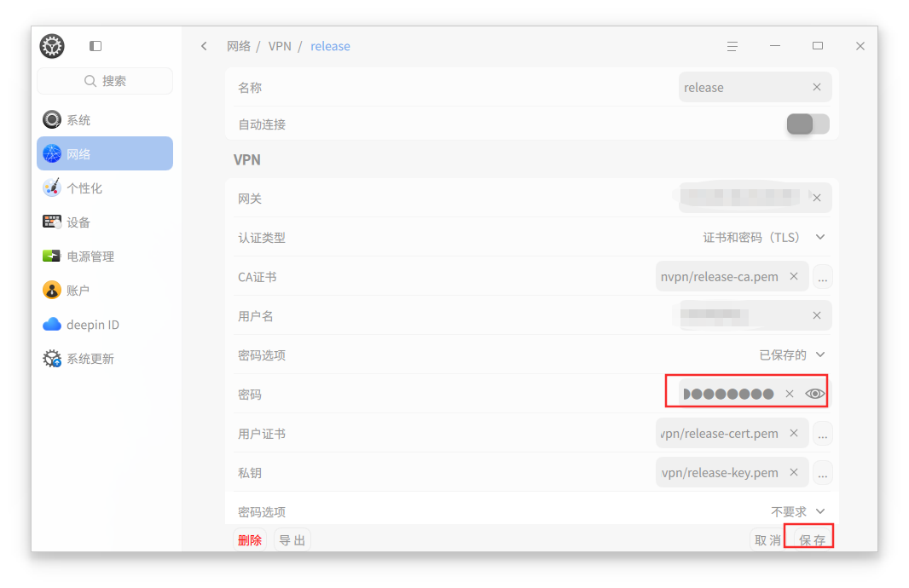Open the 电源管理 settings category
The height and width of the screenshot is (588, 909).
[x=105, y=256]
